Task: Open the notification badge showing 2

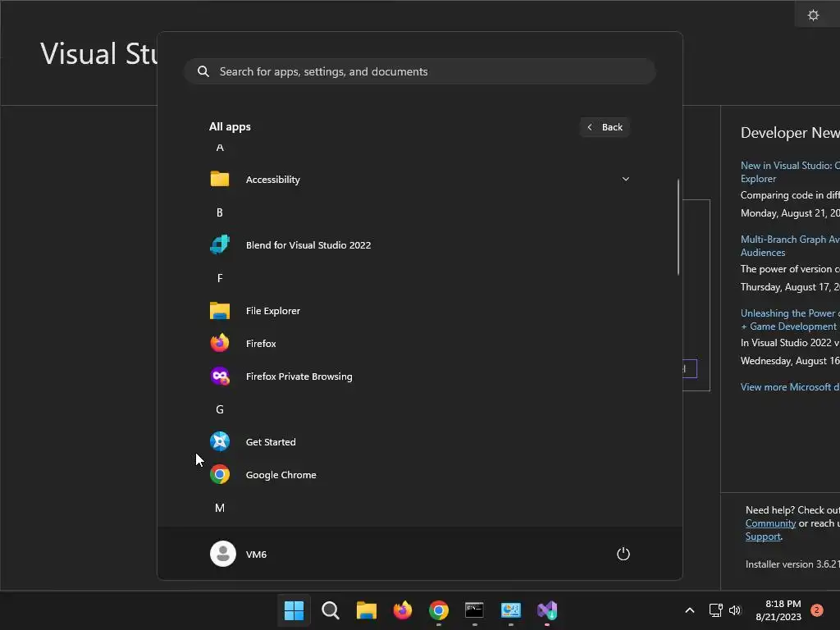Action: (x=816, y=610)
